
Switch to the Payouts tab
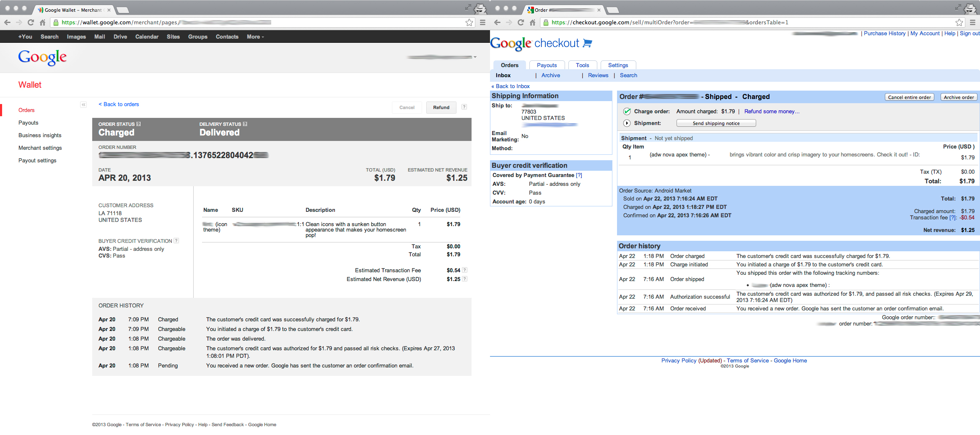point(547,65)
